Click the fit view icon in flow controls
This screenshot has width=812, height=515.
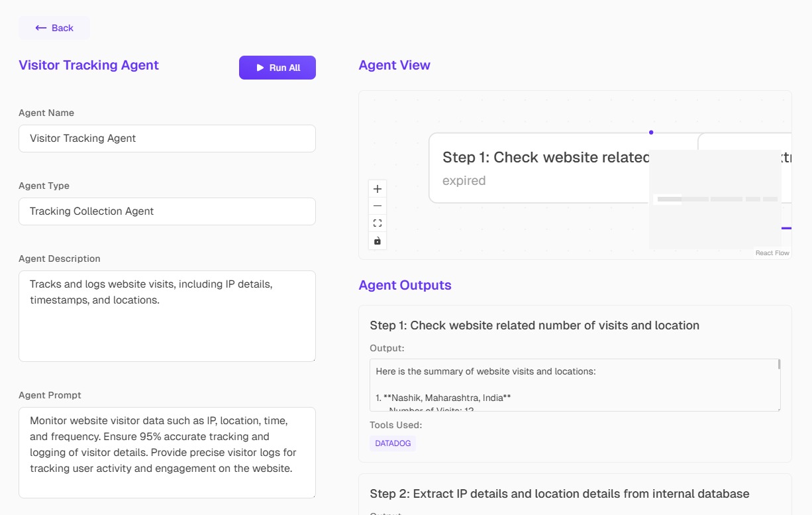click(x=378, y=223)
